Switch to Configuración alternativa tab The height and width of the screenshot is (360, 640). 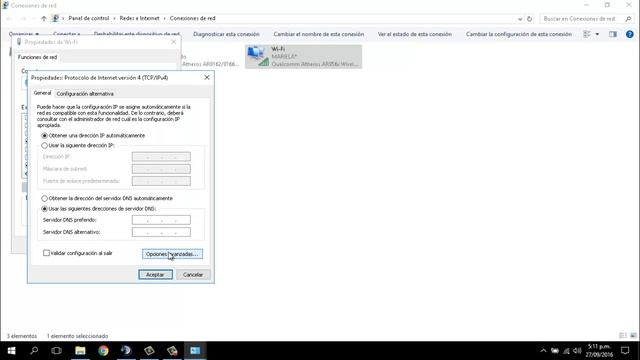[x=85, y=94]
